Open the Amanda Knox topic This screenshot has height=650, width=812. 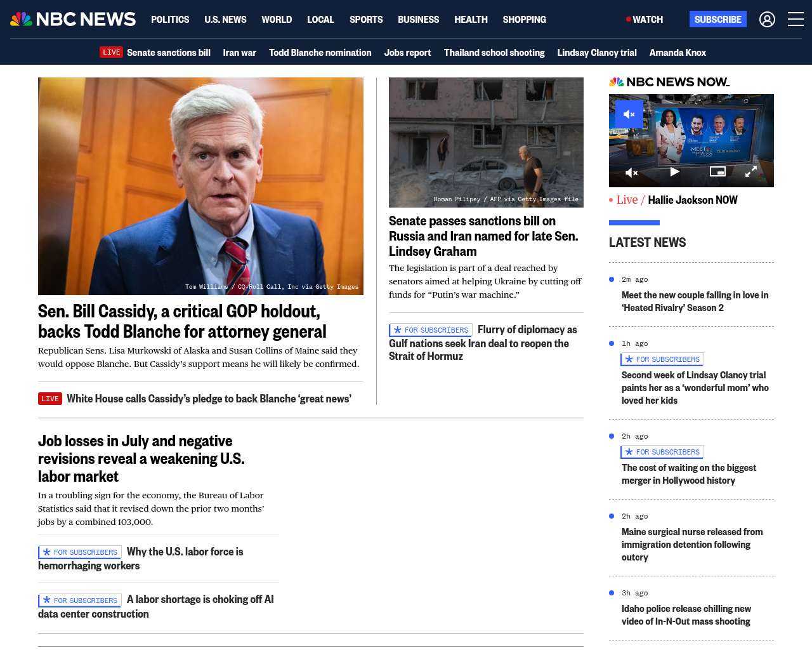(x=678, y=53)
